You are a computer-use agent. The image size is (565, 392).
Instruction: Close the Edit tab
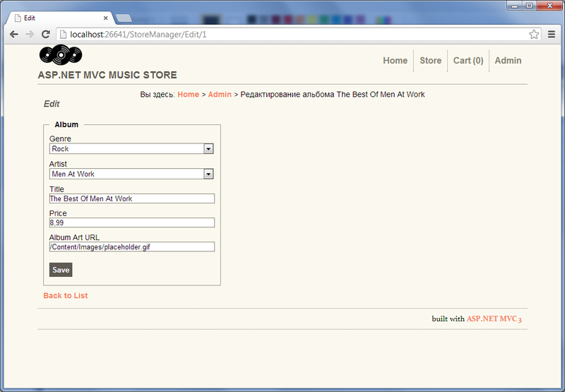pyautogui.click(x=105, y=18)
